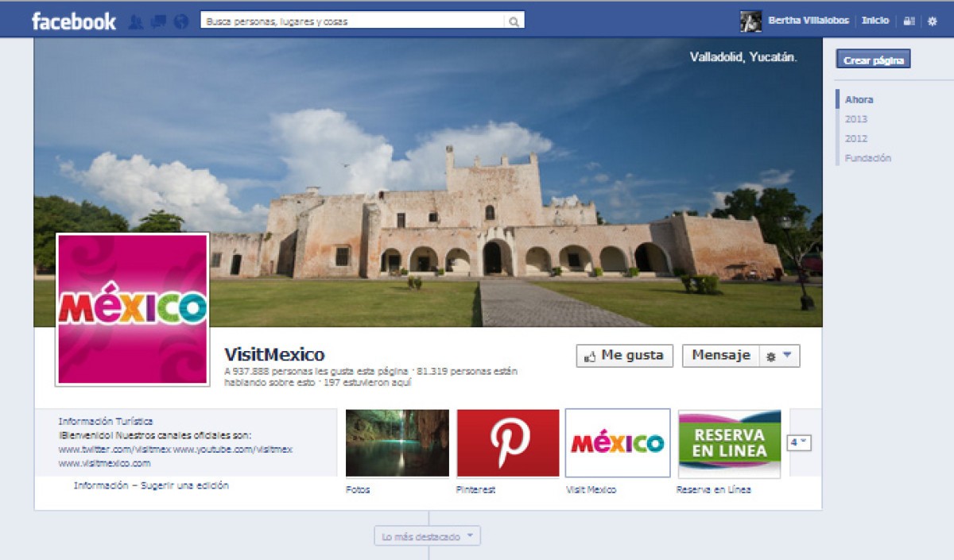The height and width of the screenshot is (560, 954).
Task: Expand more apps with the 4 dropdown
Action: (799, 442)
